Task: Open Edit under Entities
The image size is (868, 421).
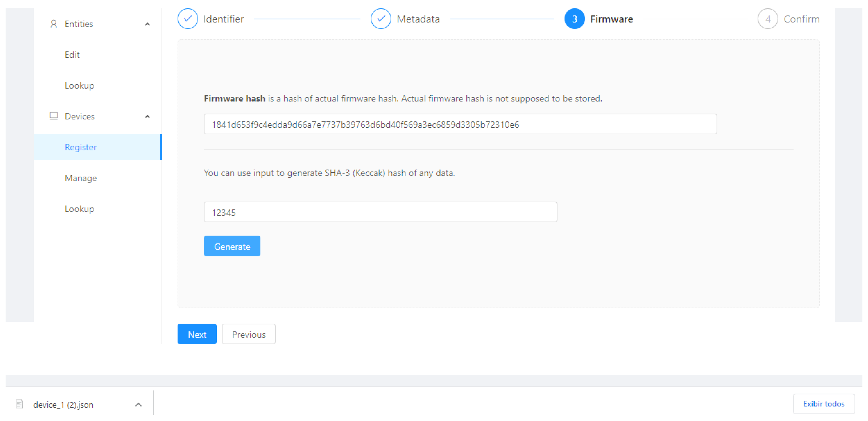Action: pyautogui.click(x=72, y=55)
